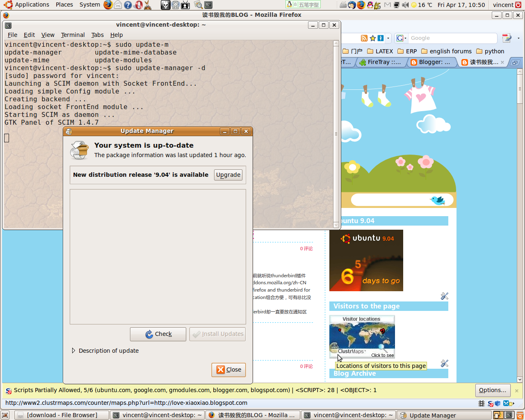Click the wrench icon above Visitors heading
525x420 pixels.
pyautogui.click(x=445, y=296)
